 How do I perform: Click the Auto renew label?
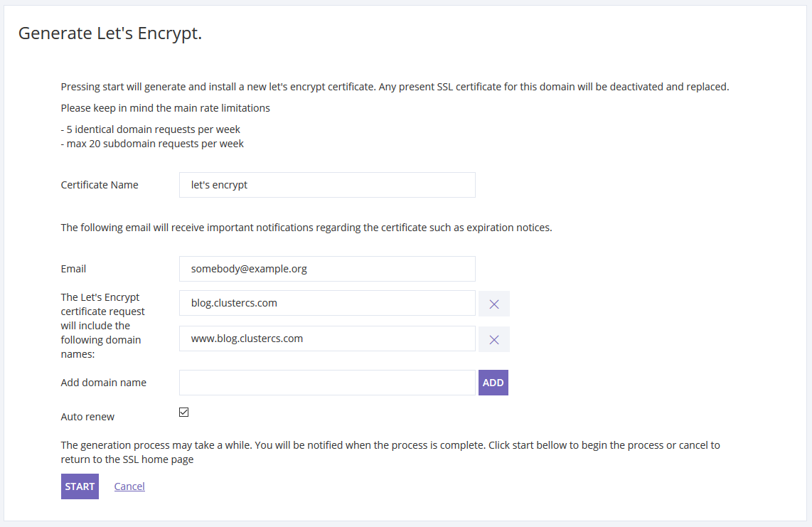pyautogui.click(x=87, y=417)
